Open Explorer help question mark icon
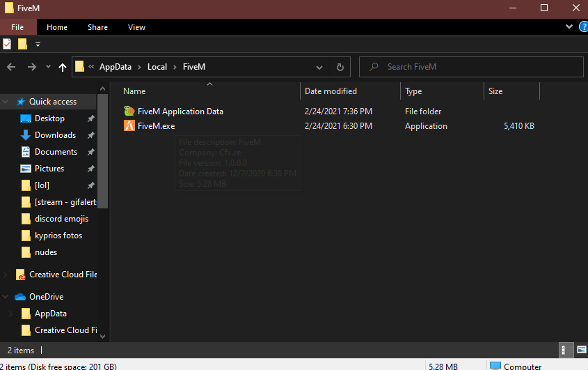The image size is (588, 370). (584, 26)
